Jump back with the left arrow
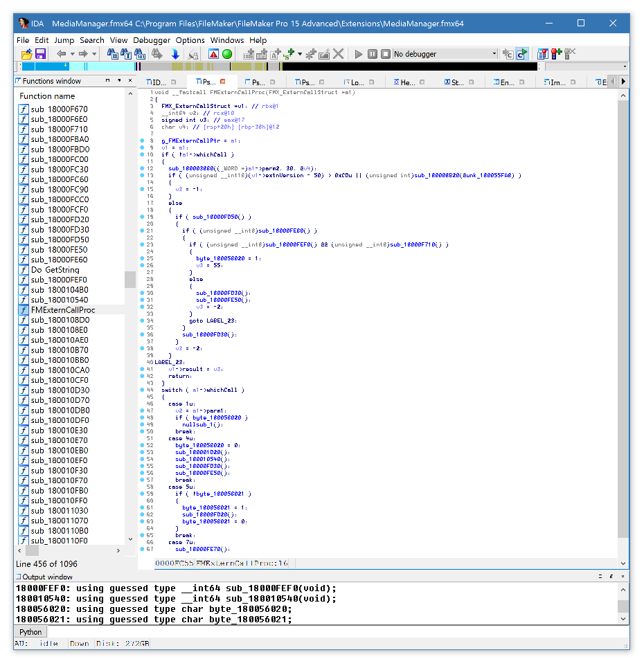The image size is (644, 668). coord(62,54)
